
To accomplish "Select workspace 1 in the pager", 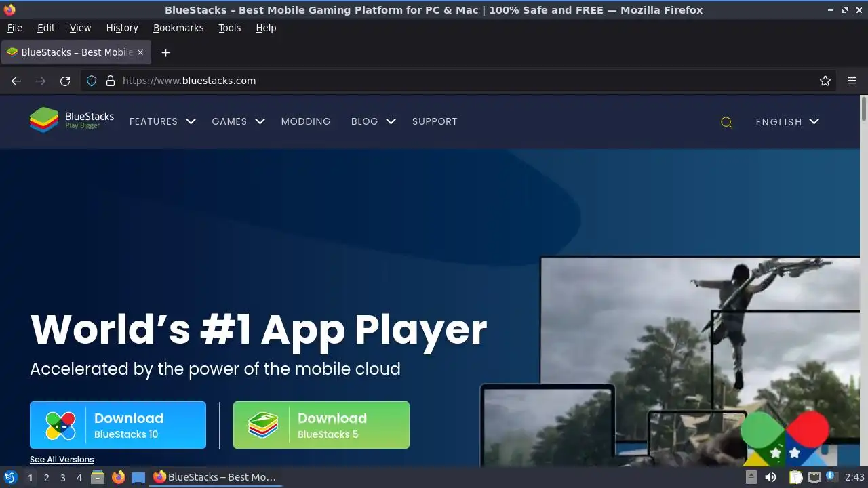I will tap(30, 477).
